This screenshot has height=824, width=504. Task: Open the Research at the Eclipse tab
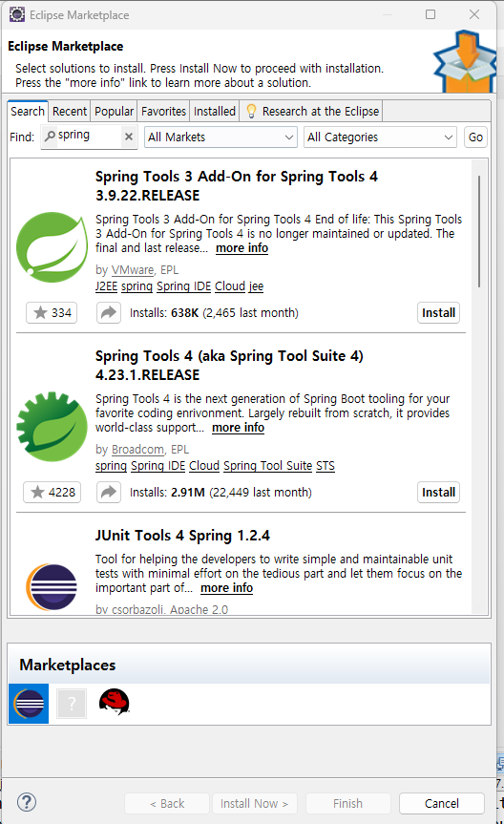click(311, 112)
